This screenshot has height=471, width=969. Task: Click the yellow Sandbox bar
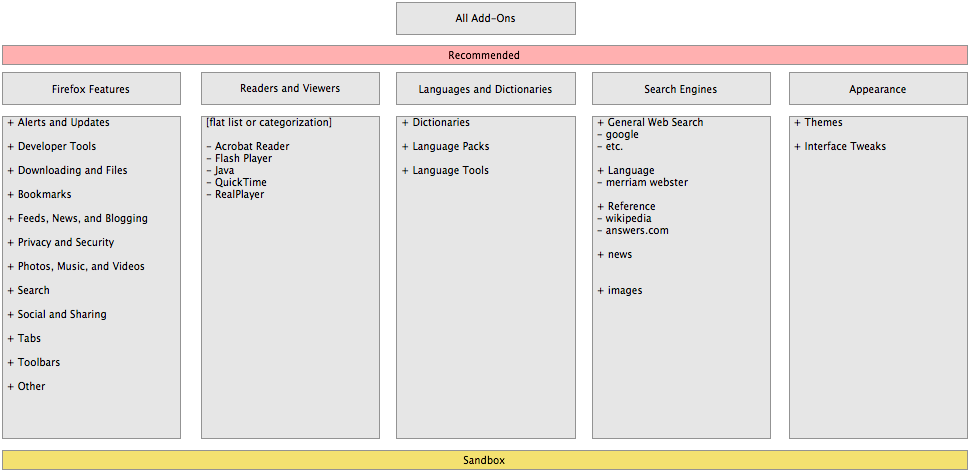484,460
